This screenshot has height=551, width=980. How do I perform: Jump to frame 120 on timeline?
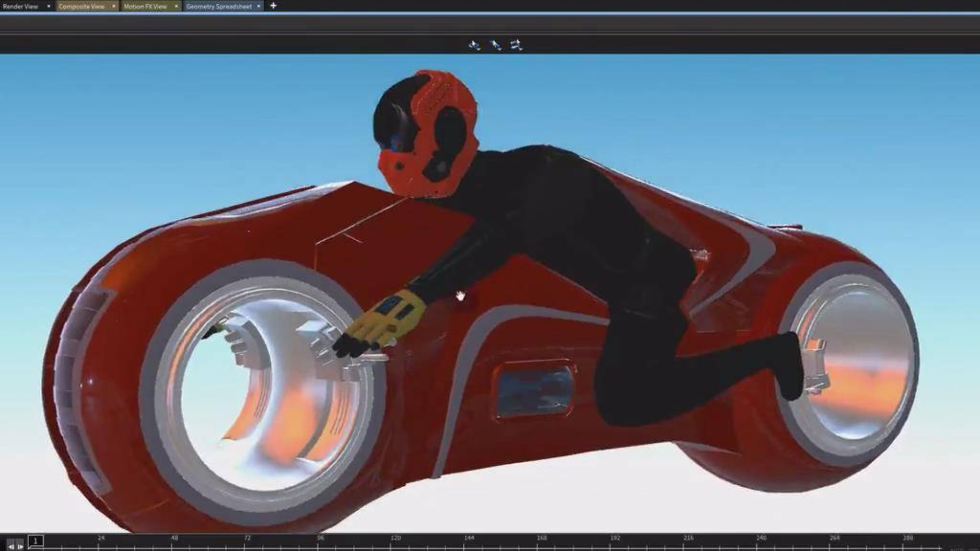pos(396,538)
